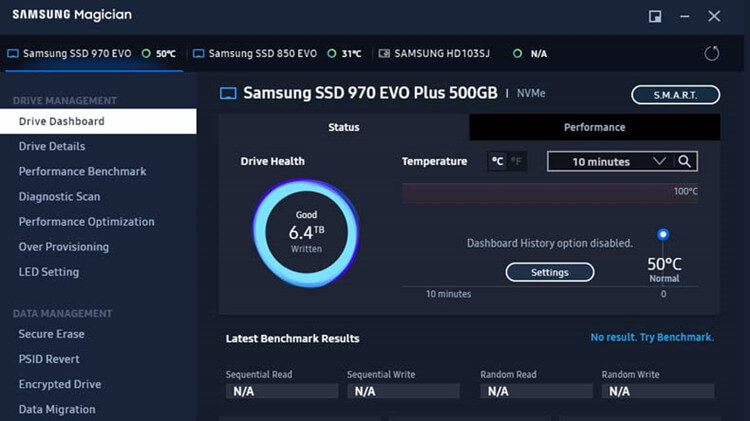Click the 50°C temperature graph marker

coord(662,234)
